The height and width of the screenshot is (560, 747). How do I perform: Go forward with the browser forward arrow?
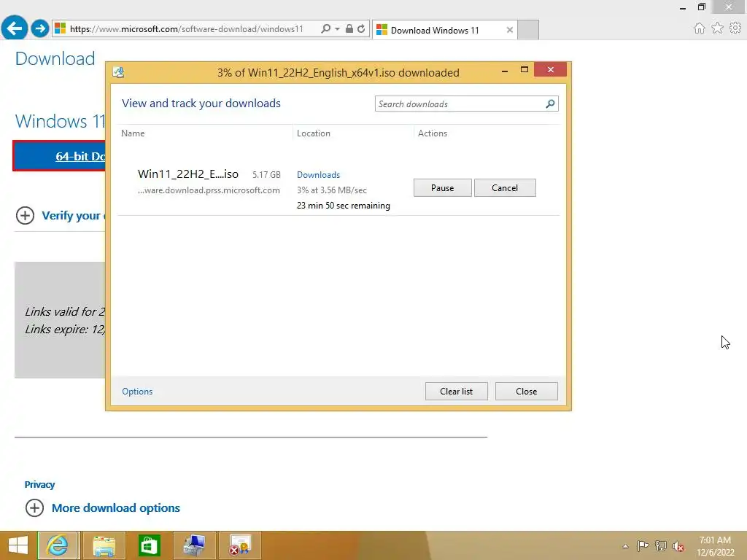pyautogui.click(x=40, y=28)
